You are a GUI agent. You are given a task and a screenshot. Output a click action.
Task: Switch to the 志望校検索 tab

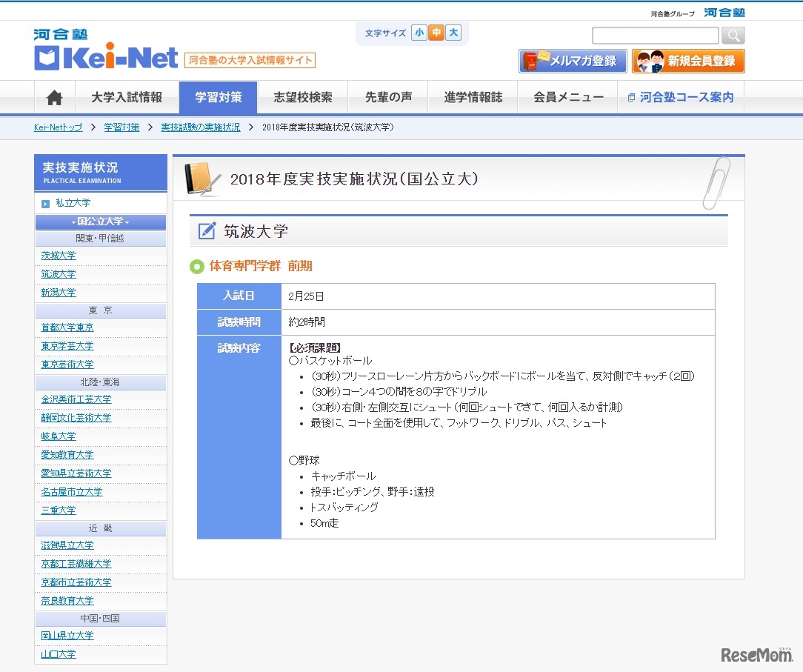(x=302, y=98)
